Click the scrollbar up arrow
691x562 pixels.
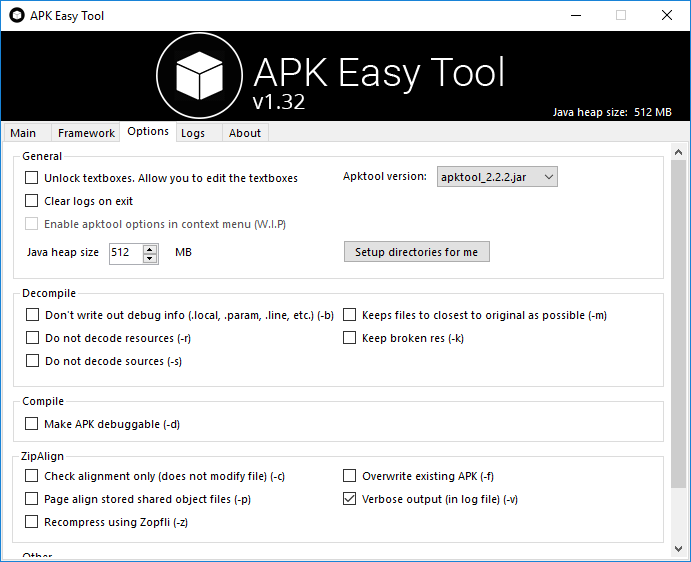679,153
